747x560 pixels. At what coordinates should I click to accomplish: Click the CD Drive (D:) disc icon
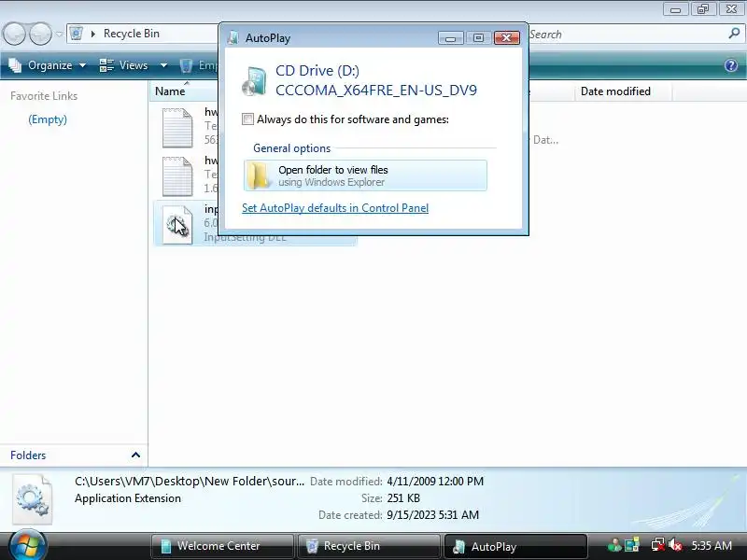coord(254,81)
